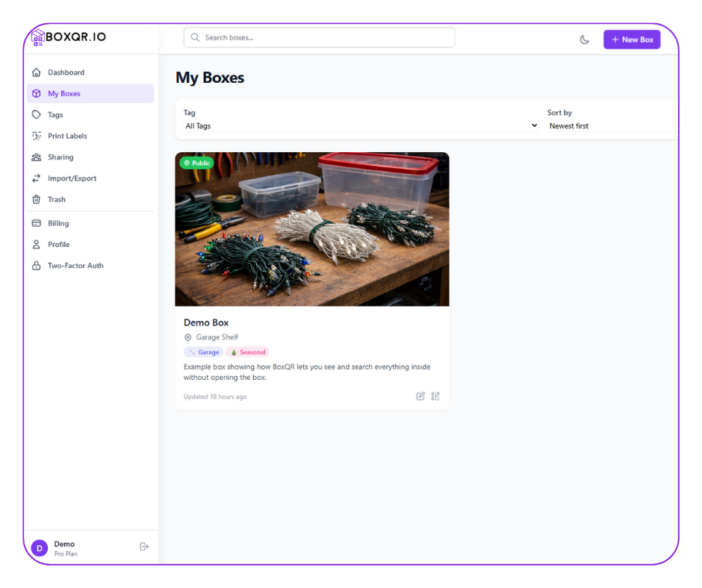The height and width of the screenshot is (588, 702).
Task: Open the QR code icon on Demo Box
Action: pos(435,396)
